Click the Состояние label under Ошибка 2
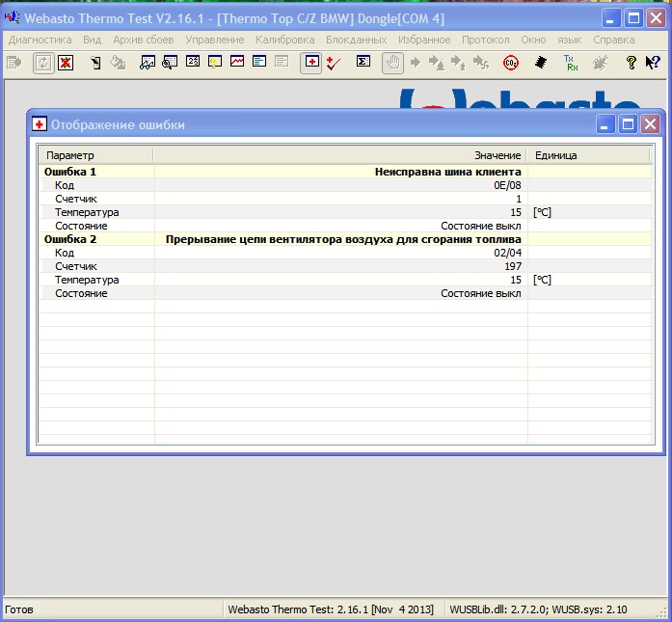This screenshot has width=672, height=622. click(x=81, y=293)
